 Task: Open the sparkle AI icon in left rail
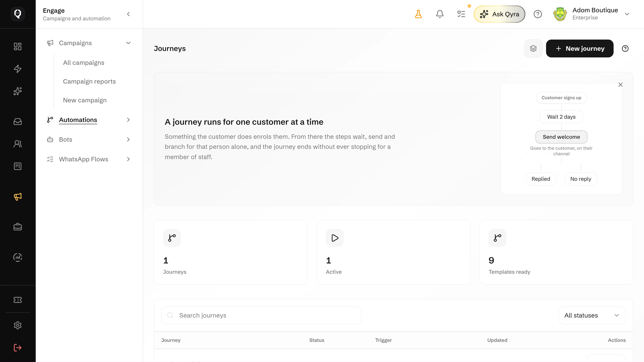point(17,91)
